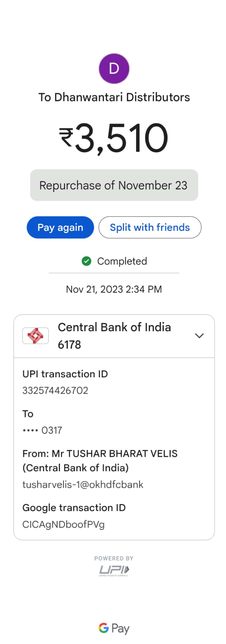Tap To Dhanwantari Distributors recipient name
The image size is (226, 644).
click(x=114, y=97)
